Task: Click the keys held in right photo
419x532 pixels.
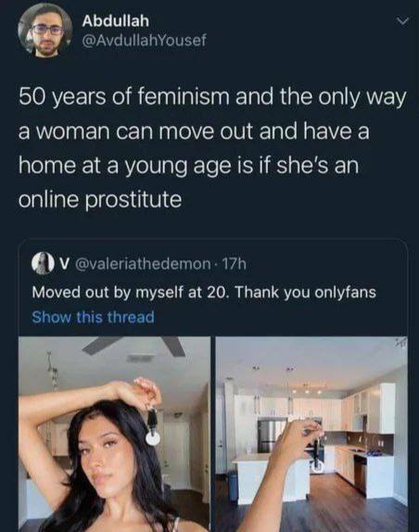Action: pyautogui.click(x=315, y=453)
